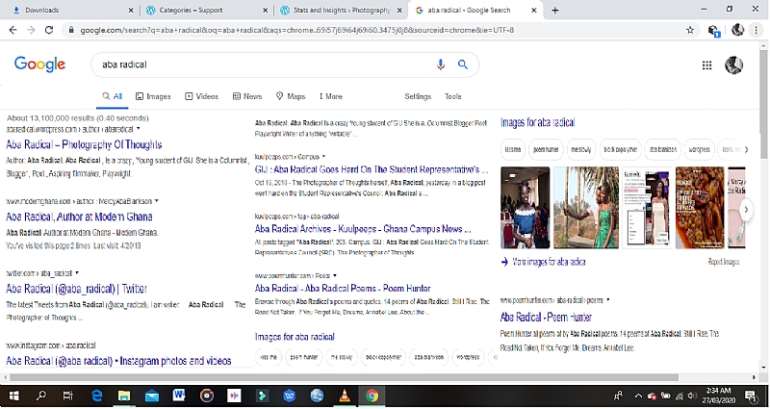Switch to Categories – Support browser tab
Screen dimensions: 770x409
click(206, 10)
